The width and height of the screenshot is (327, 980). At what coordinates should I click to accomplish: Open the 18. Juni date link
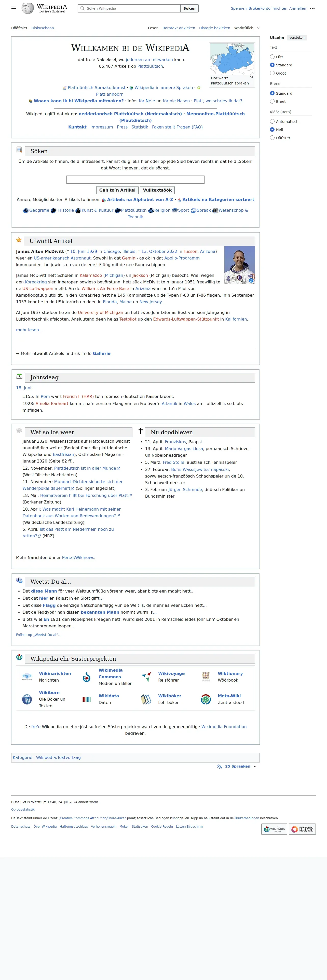(24, 388)
